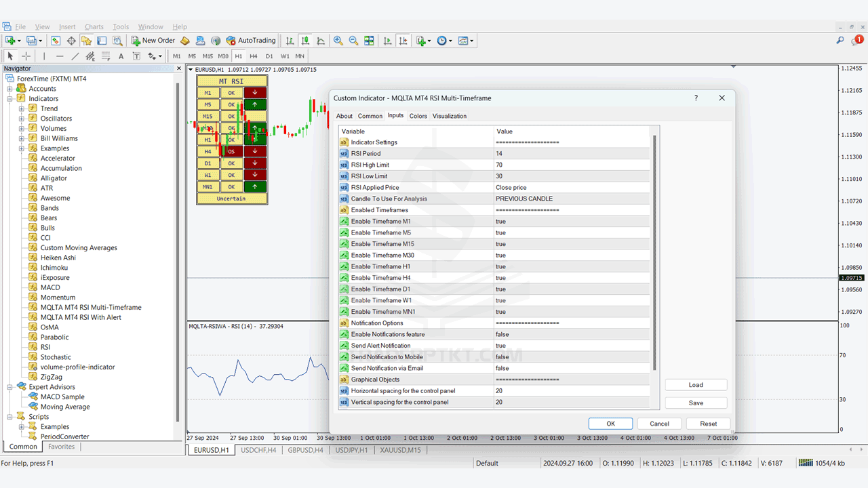This screenshot has width=868, height=488.
Task: Switch chart to bar chart icon
Action: click(x=290, y=41)
